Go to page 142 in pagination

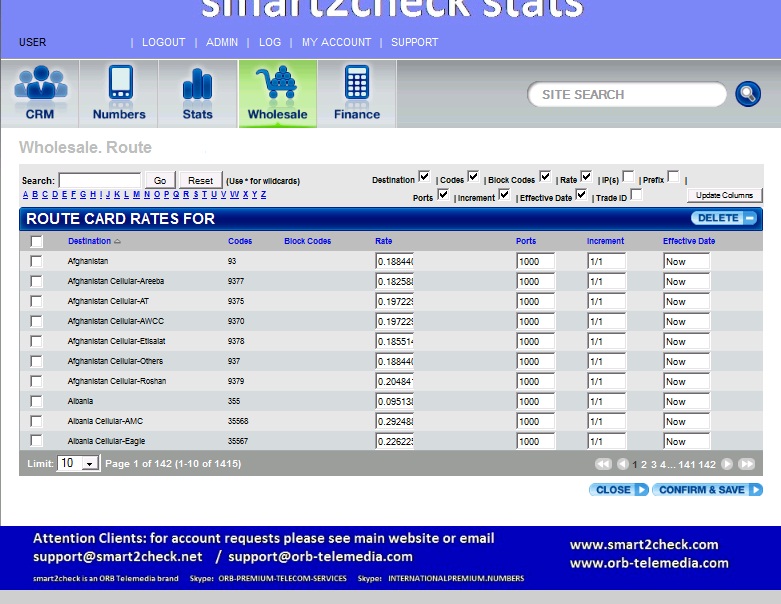coord(707,465)
